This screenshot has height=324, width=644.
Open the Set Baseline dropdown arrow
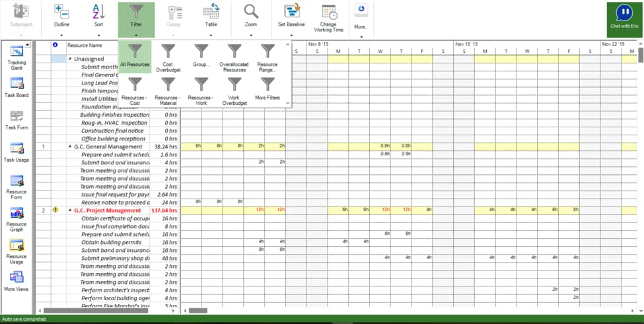coord(291,35)
